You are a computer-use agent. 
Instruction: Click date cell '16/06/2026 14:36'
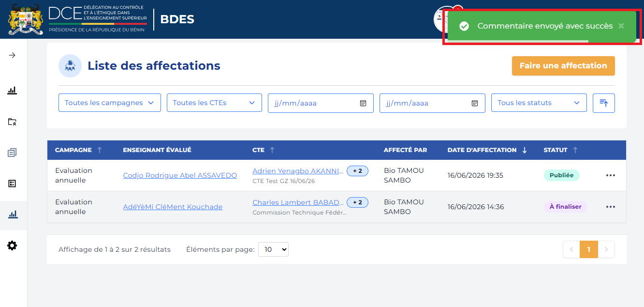(476, 207)
